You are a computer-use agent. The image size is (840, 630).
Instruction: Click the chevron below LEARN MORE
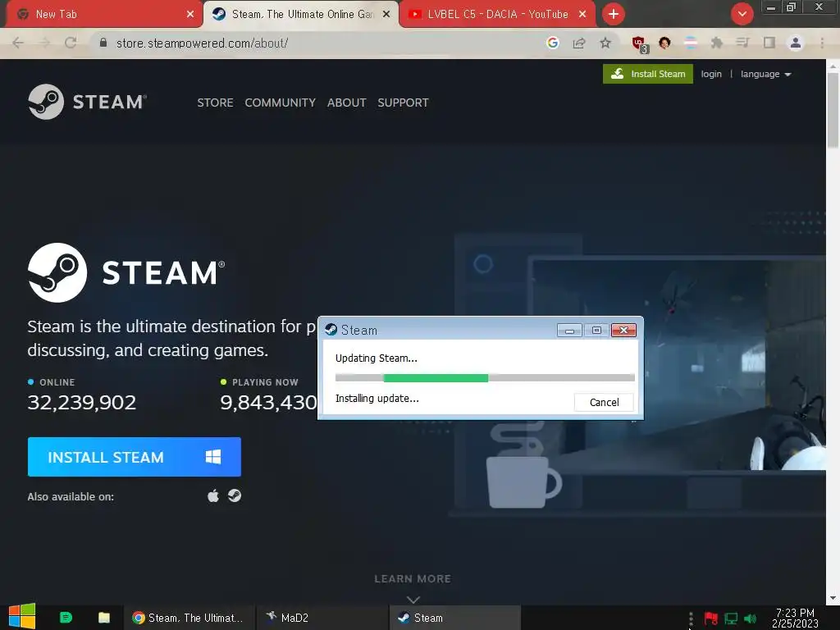(x=413, y=600)
